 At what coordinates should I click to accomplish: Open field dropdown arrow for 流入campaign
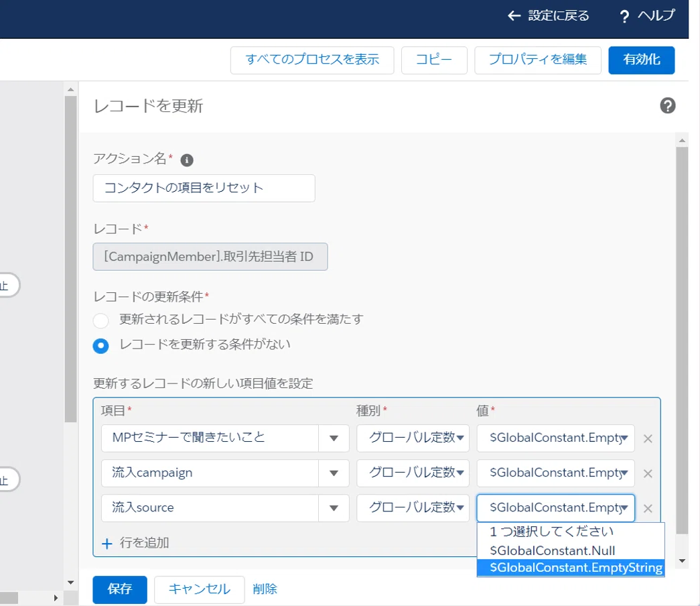click(x=334, y=473)
